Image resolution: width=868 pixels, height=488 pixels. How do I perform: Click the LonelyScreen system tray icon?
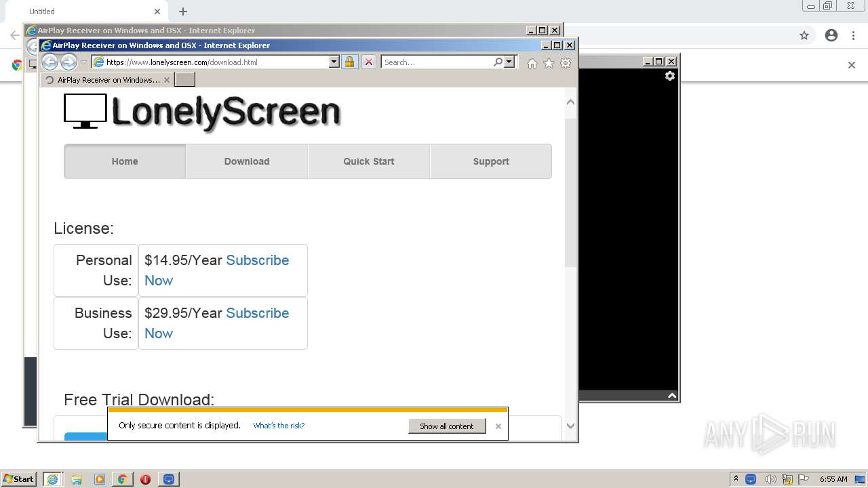(751, 479)
